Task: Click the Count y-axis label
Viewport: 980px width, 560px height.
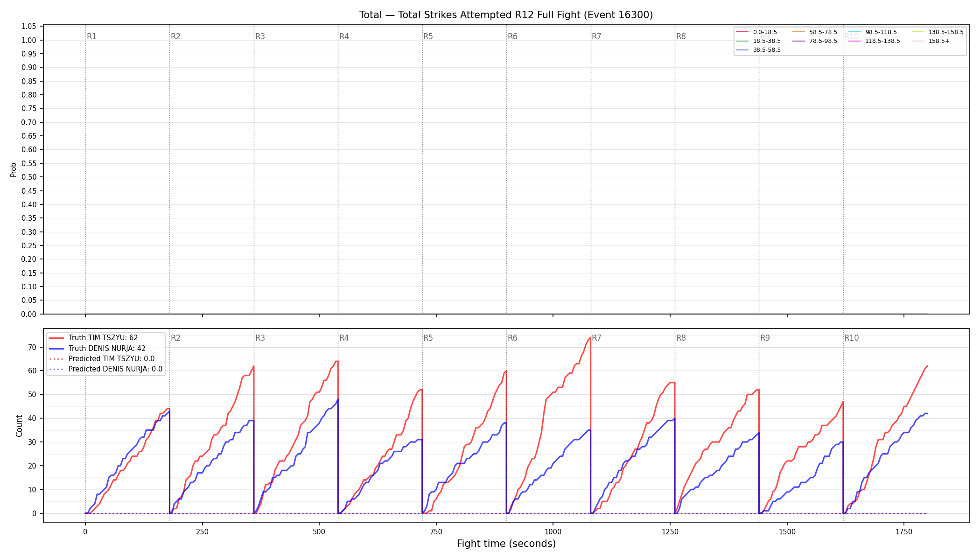Action: 19,426
